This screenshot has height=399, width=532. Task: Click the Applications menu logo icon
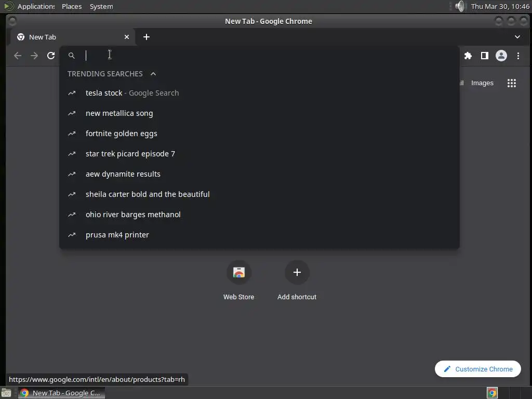(9, 6)
